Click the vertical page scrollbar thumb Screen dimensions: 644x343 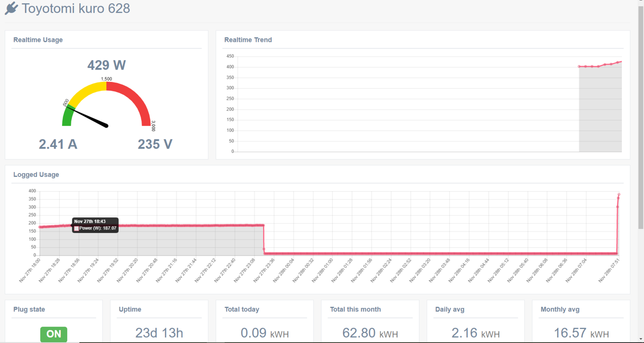tap(641, 118)
